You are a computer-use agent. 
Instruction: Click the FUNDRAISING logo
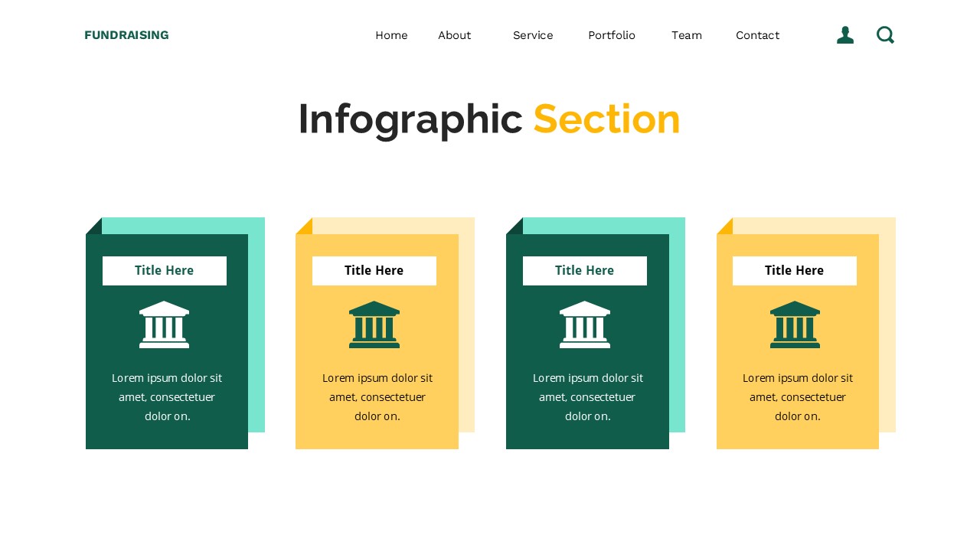tap(126, 35)
